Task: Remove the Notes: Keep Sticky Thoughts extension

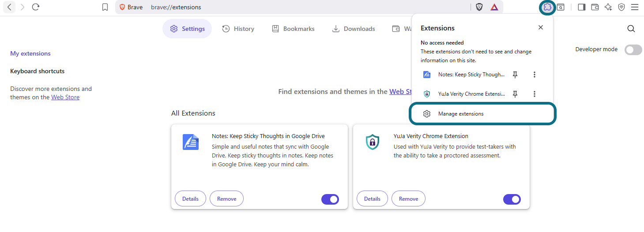Action: (x=226, y=198)
